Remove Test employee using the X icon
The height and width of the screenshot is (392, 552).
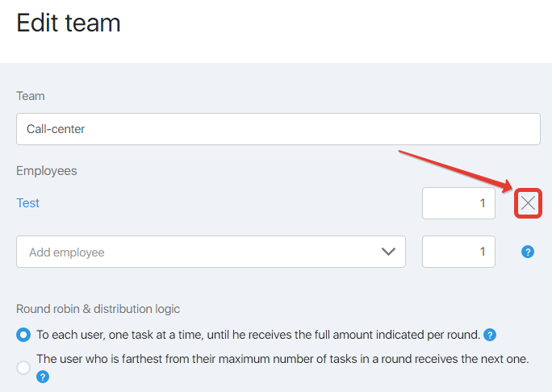528,203
